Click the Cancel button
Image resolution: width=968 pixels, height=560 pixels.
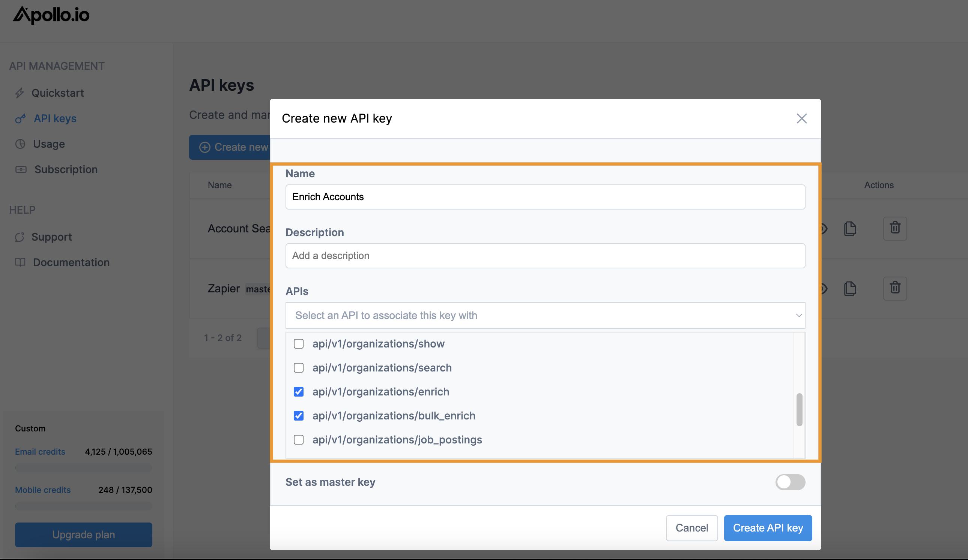pyautogui.click(x=691, y=527)
